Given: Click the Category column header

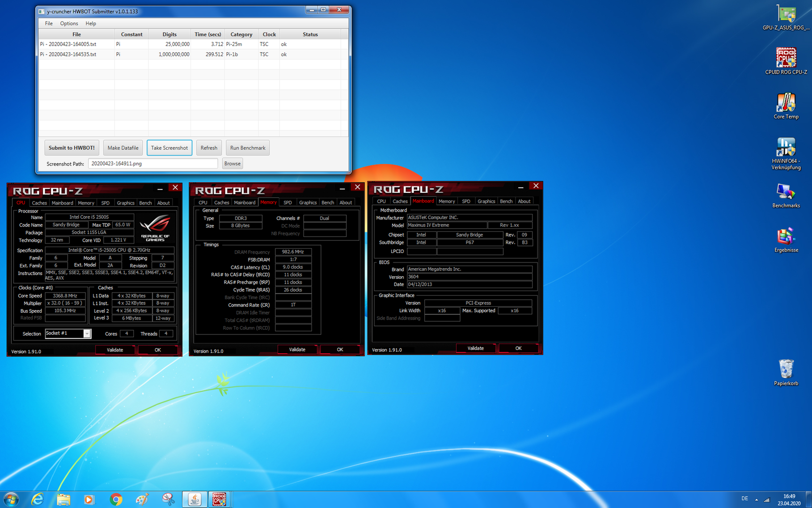Looking at the screenshot, I should [x=242, y=34].
